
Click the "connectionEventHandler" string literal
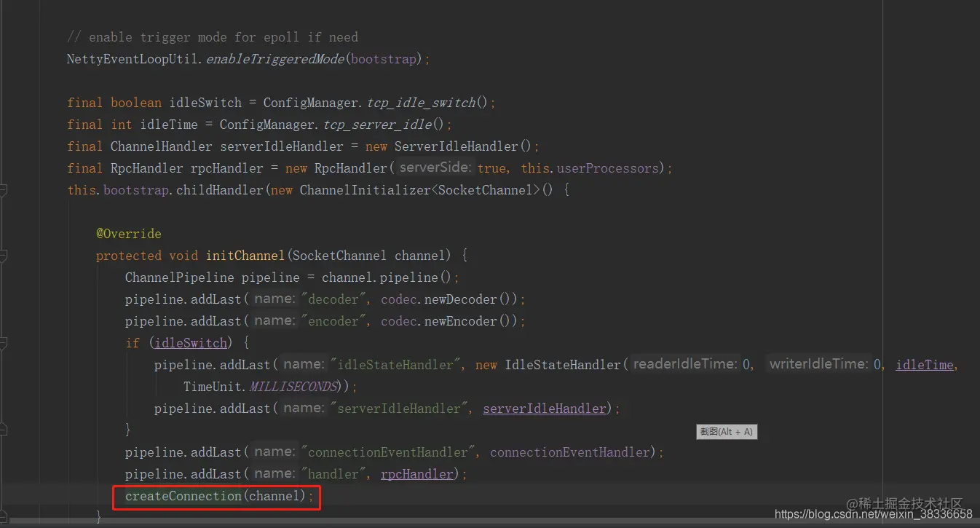pyautogui.click(x=389, y=452)
